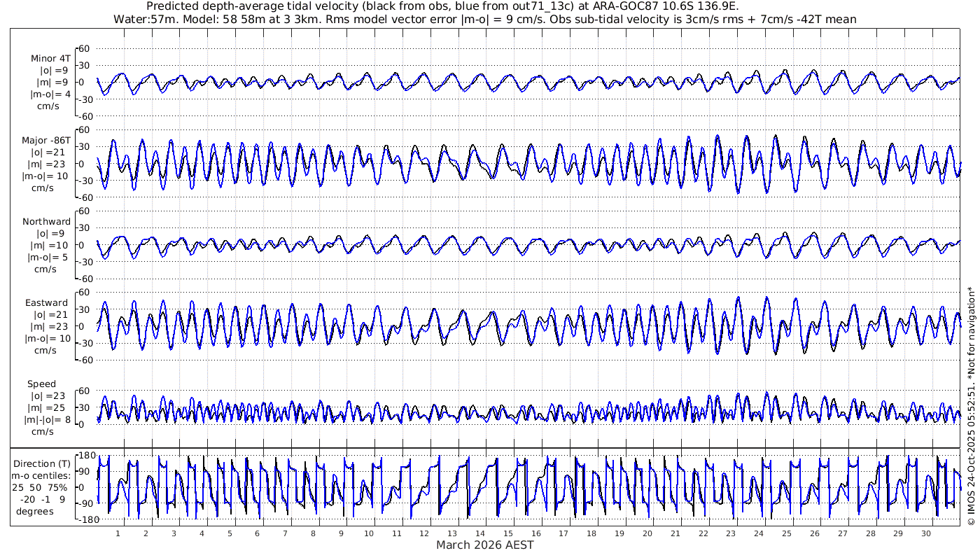Select the 'Speed' panel label

click(42, 384)
